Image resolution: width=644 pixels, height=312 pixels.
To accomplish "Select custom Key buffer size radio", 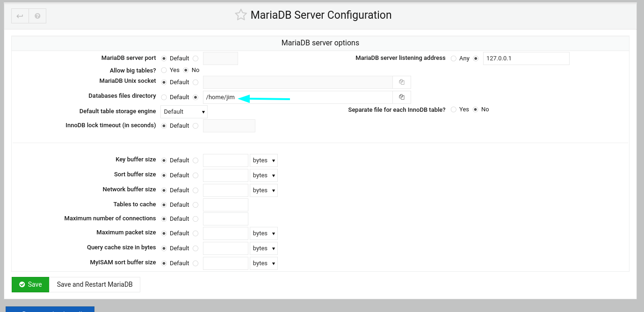I will point(195,160).
